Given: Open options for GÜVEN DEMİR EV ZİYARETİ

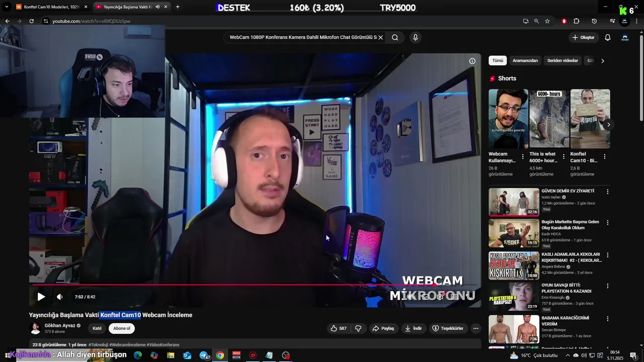Looking at the screenshot, I should [607, 192].
